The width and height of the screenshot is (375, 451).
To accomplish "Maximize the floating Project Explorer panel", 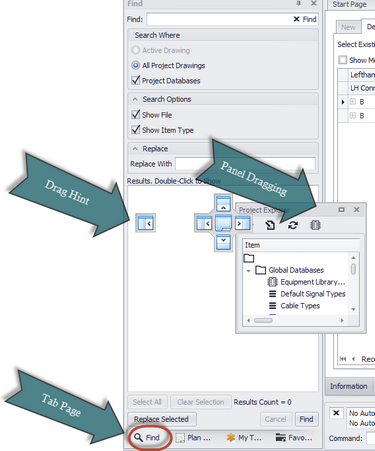I will click(x=341, y=210).
